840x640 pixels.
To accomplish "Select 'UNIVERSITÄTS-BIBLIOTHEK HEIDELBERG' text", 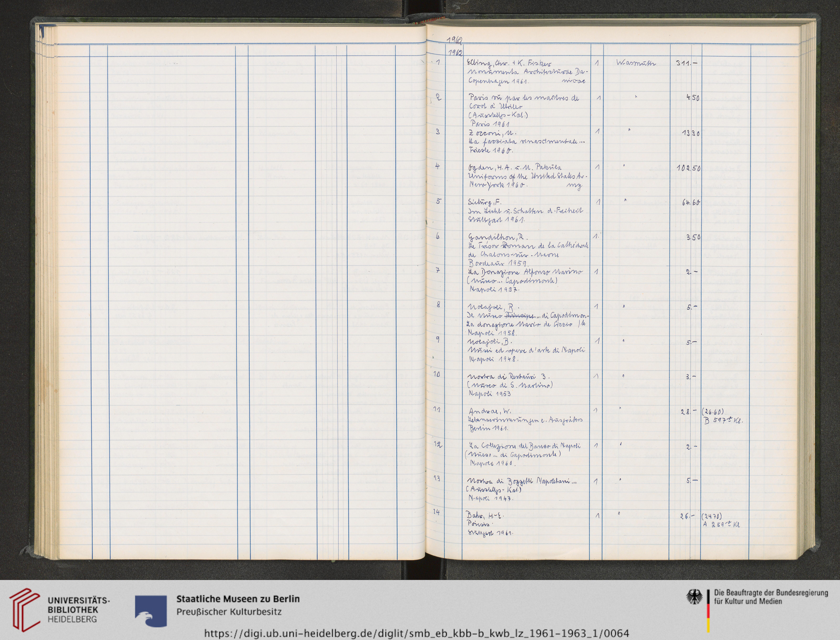I will 79,610.
